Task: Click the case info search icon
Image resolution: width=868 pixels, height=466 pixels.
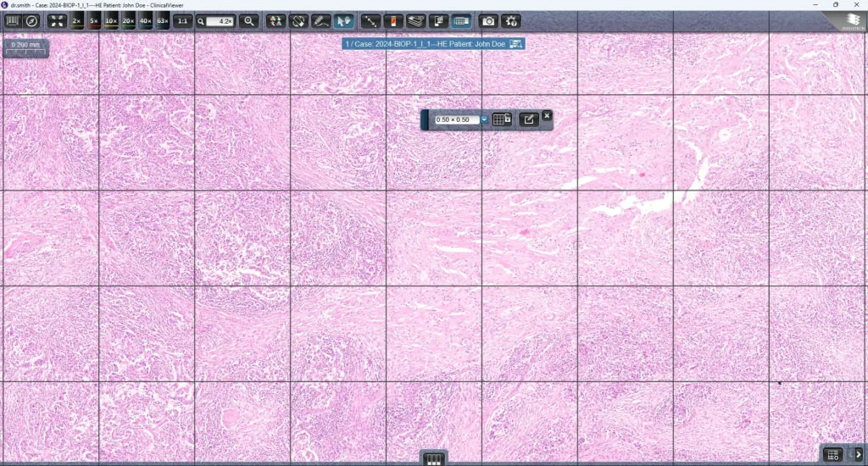Action: click(516, 44)
